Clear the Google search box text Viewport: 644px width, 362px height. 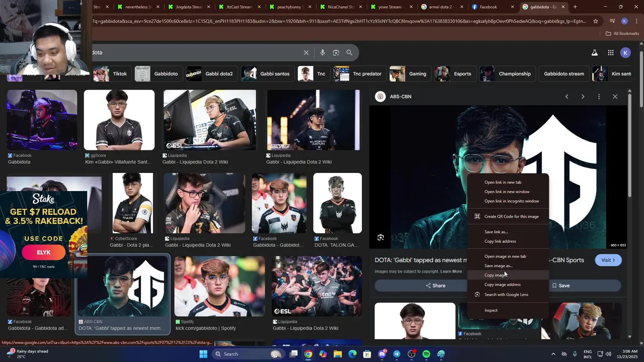[306, 52]
